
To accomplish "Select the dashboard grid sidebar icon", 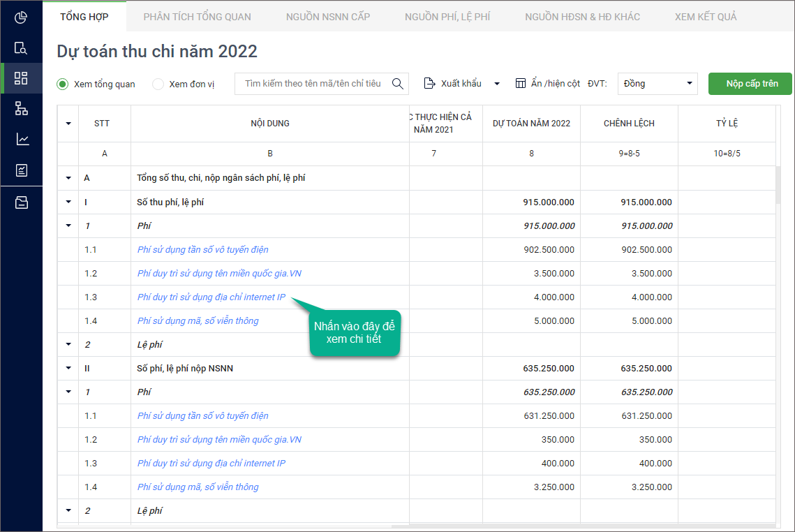I will (x=21, y=78).
